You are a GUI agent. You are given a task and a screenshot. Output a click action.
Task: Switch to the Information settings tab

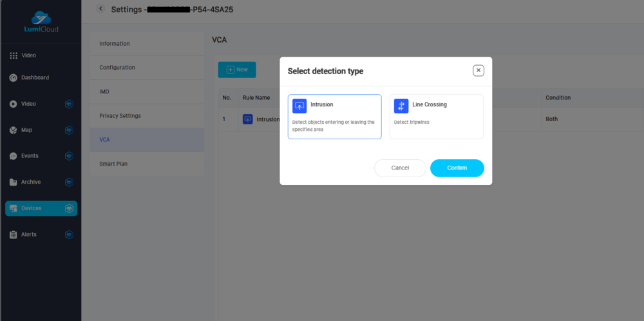coord(115,44)
